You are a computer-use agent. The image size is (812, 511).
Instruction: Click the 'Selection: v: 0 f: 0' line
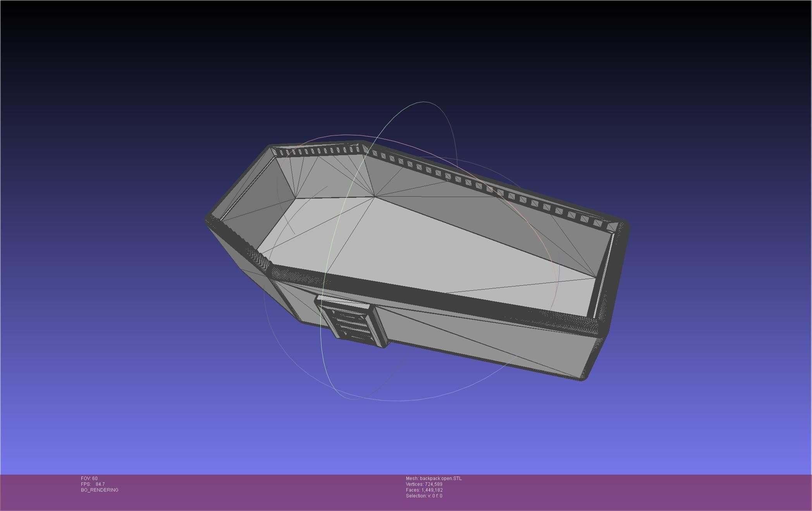coord(424,496)
